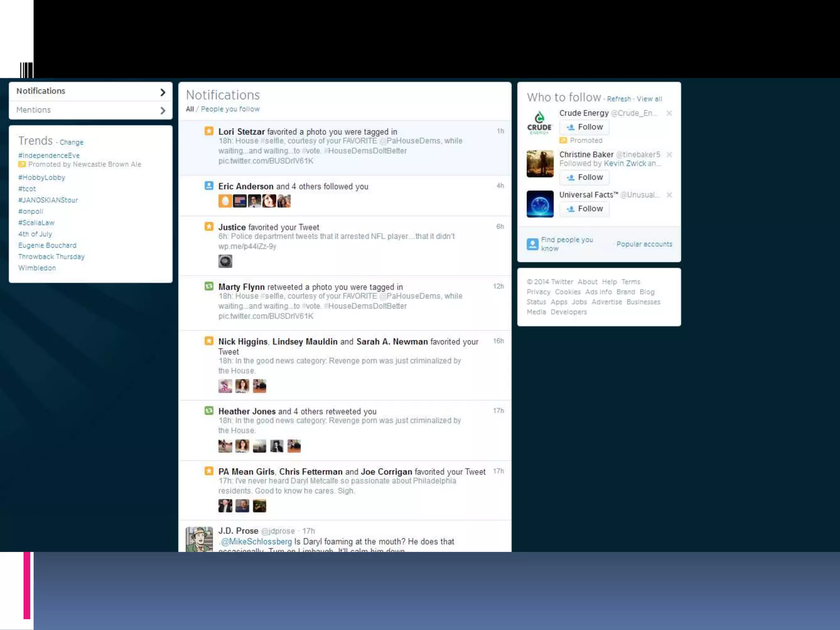Click the retweet icon beside Heather Jones

209,411
